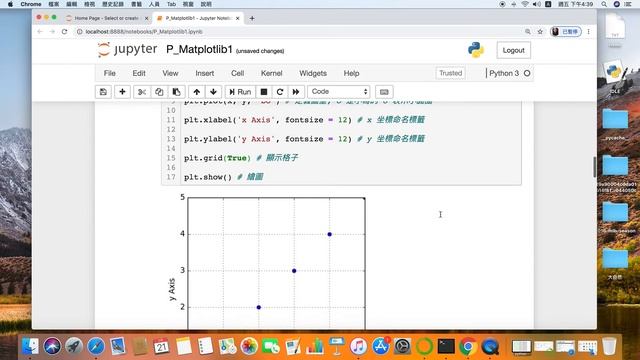Rename notebook title P_Matplotlib1
Screen dimensions: 640x360
tap(199, 50)
